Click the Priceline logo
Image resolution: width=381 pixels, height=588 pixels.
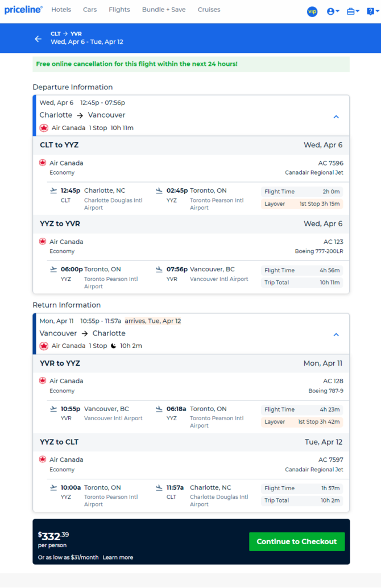click(x=23, y=10)
